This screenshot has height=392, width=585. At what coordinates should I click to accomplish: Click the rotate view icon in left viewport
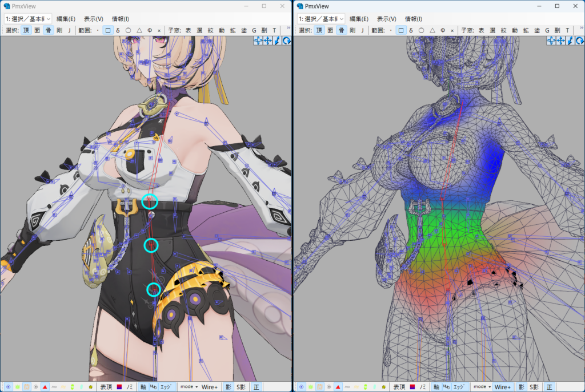click(286, 41)
